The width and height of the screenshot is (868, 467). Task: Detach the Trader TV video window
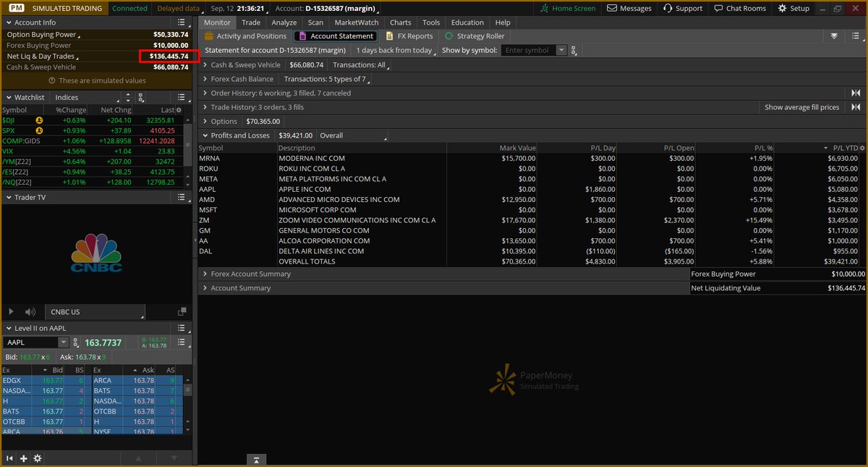pyautogui.click(x=181, y=312)
